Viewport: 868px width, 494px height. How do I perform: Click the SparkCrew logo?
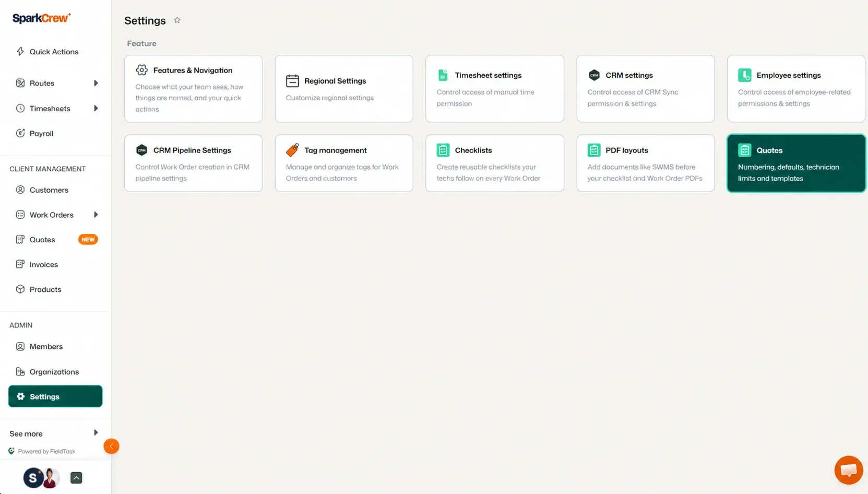click(42, 18)
